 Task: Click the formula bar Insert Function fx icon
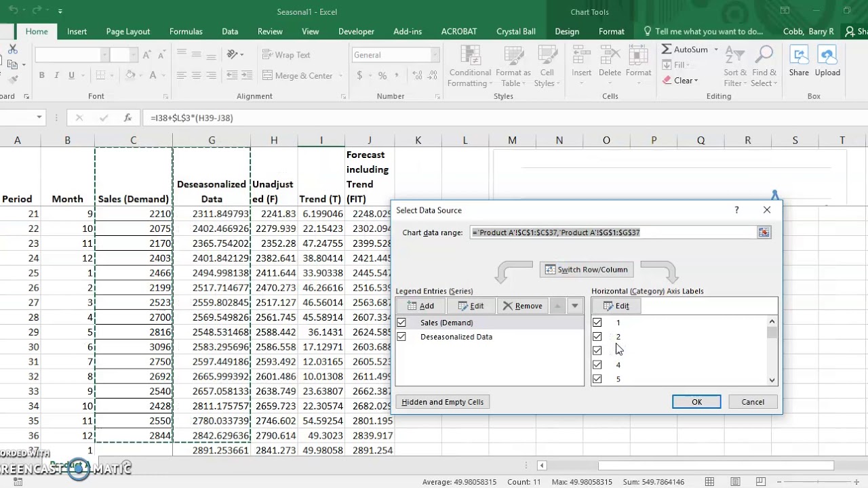click(127, 118)
